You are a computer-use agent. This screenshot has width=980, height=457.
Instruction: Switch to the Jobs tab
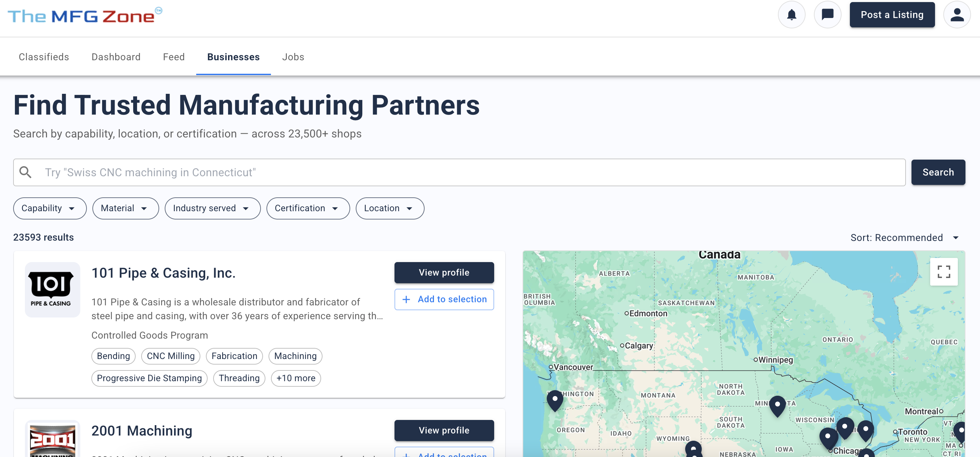(x=293, y=57)
